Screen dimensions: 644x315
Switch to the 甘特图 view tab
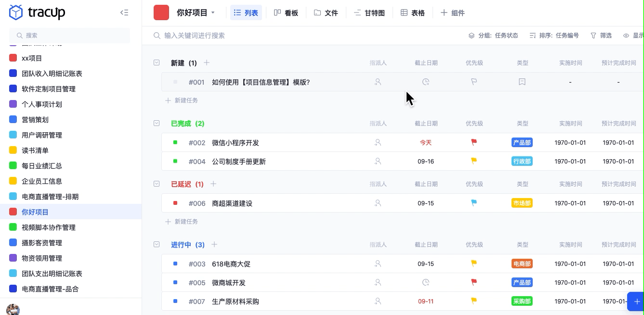click(368, 13)
